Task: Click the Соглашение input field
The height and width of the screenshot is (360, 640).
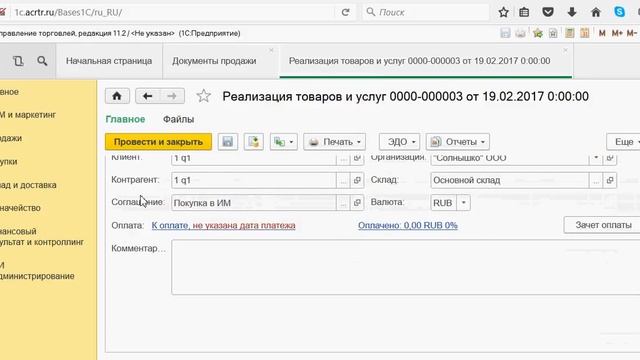Action: coord(253,203)
